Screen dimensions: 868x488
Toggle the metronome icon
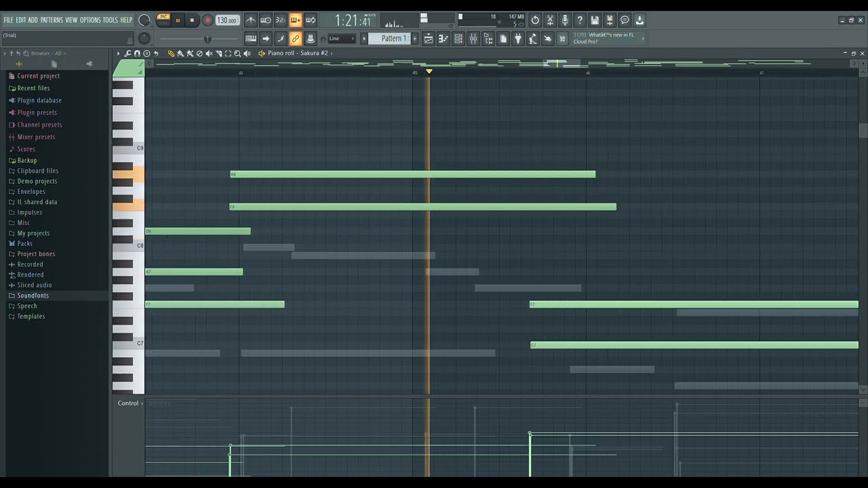(x=251, y=20)
